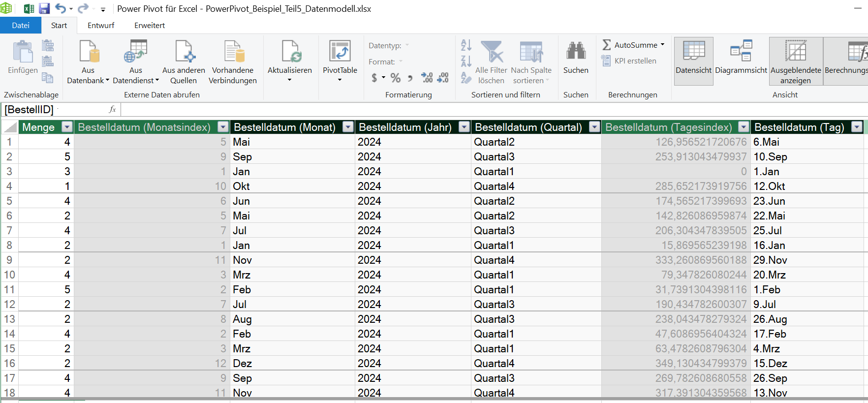Screen dimensions: 868x403
Task: Toggle Datensicht view button
Action: [x=694, y=62]
